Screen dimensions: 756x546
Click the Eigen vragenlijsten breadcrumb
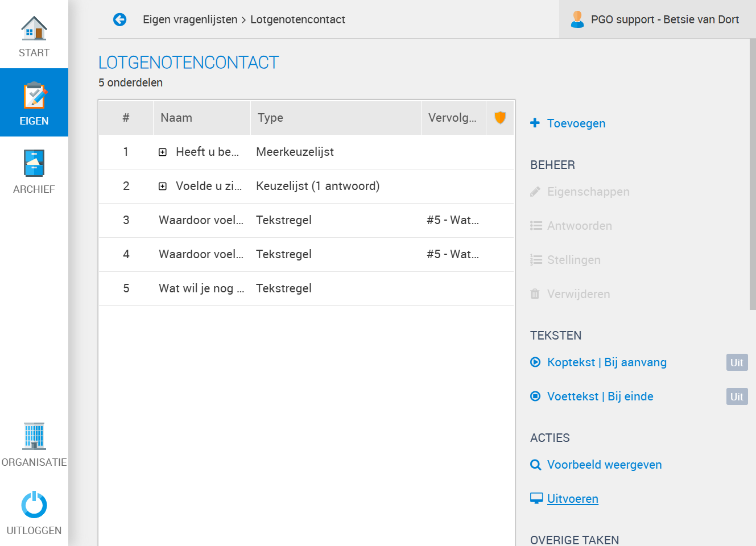(x=190, y=19)
